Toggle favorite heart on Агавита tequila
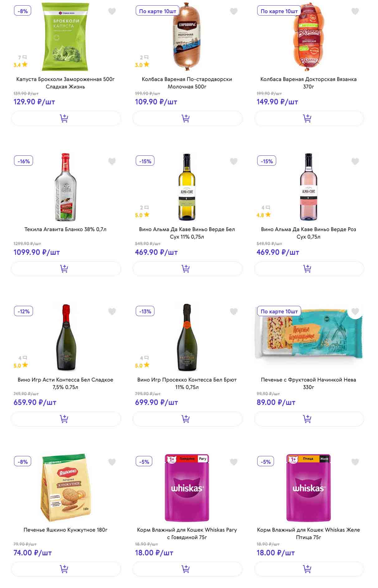This screenshot has height=588, width=378. [112, 161]
